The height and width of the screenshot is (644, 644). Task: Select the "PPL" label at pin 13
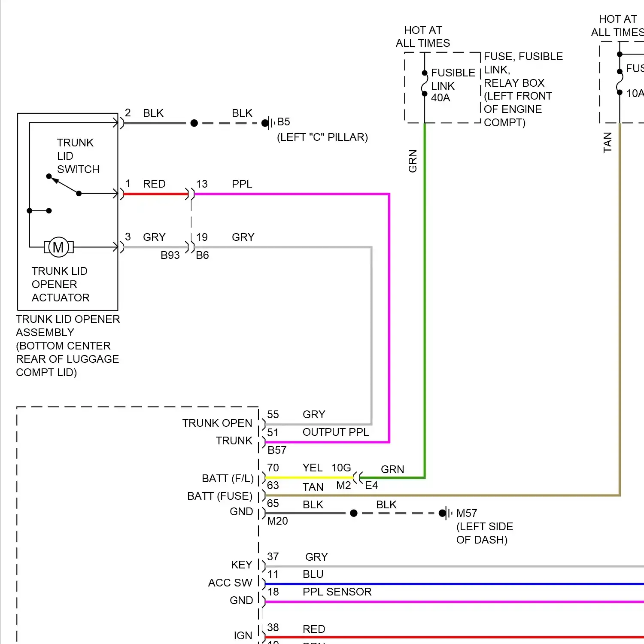click(x=242, y=184)
